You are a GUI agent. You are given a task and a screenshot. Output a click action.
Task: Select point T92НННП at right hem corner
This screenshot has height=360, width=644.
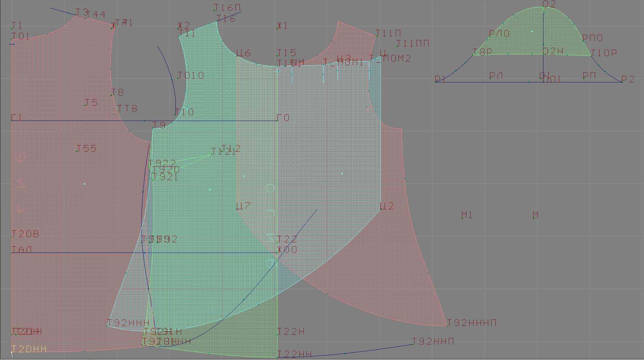(447, 326)
